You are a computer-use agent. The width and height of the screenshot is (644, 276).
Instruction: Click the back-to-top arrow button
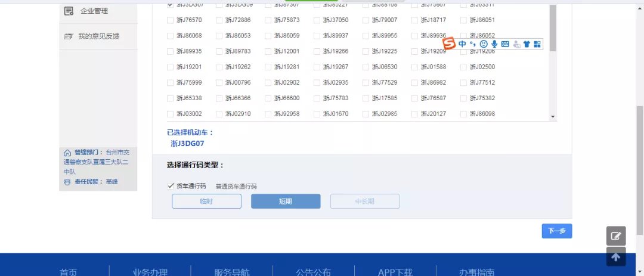point(616,257)
